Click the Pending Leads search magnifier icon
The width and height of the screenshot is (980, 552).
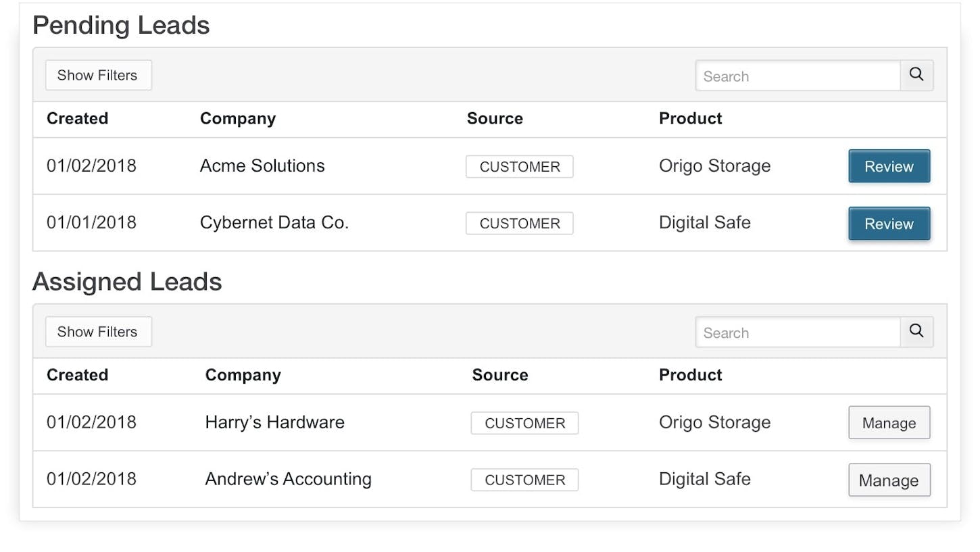916,75
